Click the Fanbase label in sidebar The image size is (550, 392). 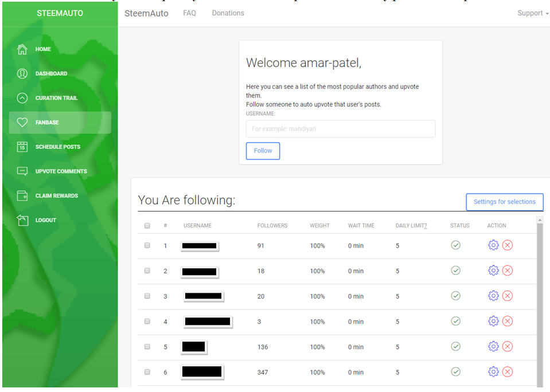(x=47, y=123)
